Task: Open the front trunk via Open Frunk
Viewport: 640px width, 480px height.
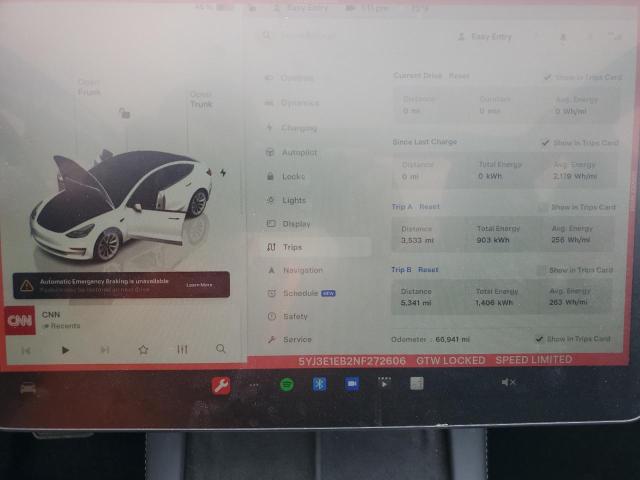Action: tap(89, 87)
